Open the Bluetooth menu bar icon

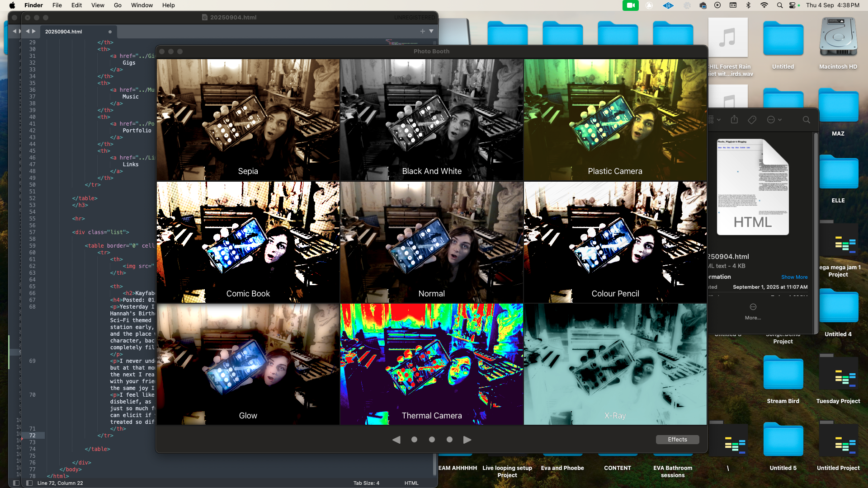click(748, 5)
